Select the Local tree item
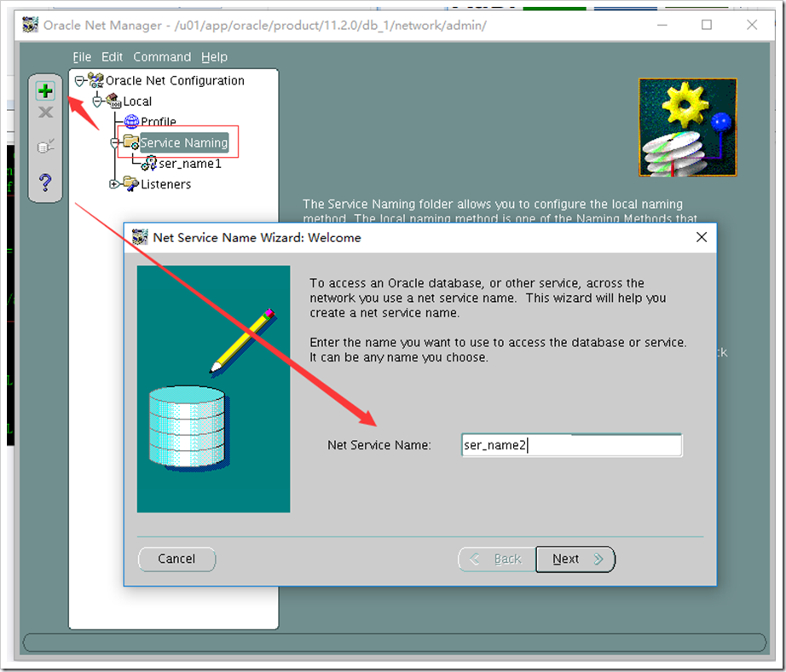Image resolution: width=786 pixels, height=672 pixels. click(137, 101)
